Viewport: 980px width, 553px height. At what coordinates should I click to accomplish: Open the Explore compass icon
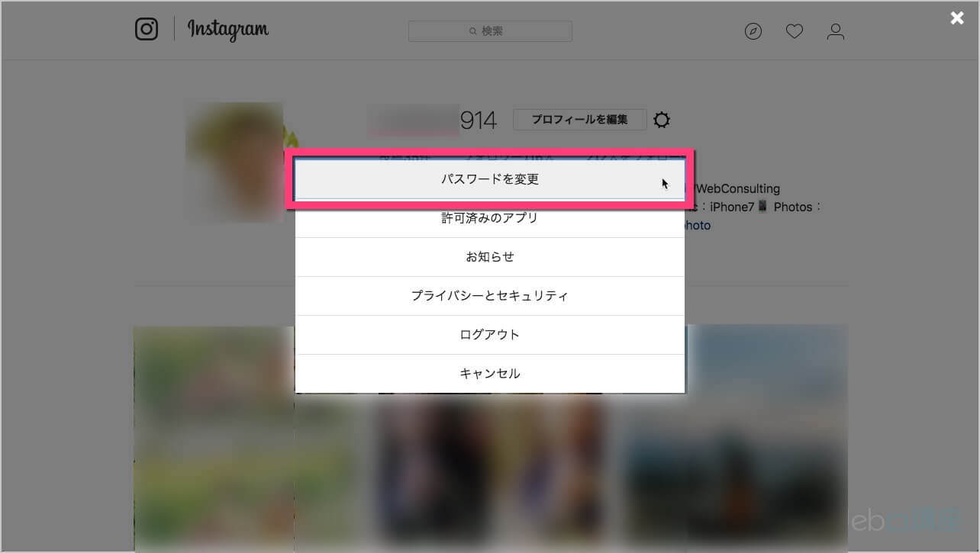click(x=753, y=31)
